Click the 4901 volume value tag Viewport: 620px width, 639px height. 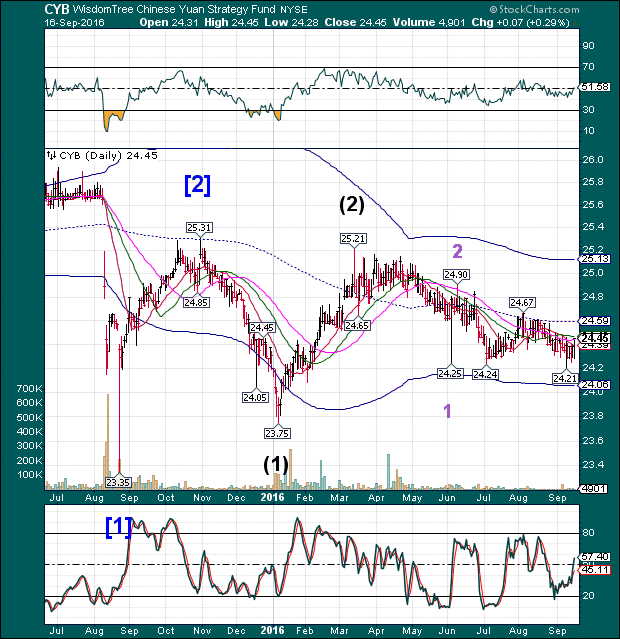[x=594, y=488]
